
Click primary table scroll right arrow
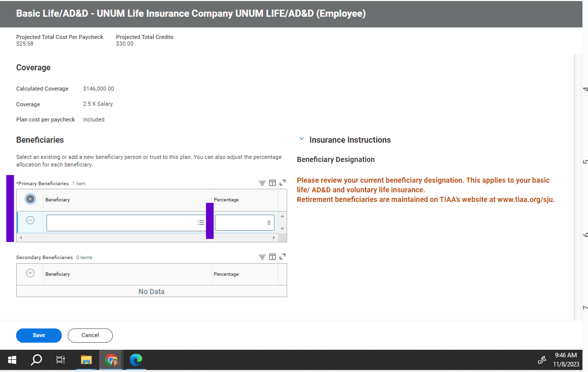[274, 237]
